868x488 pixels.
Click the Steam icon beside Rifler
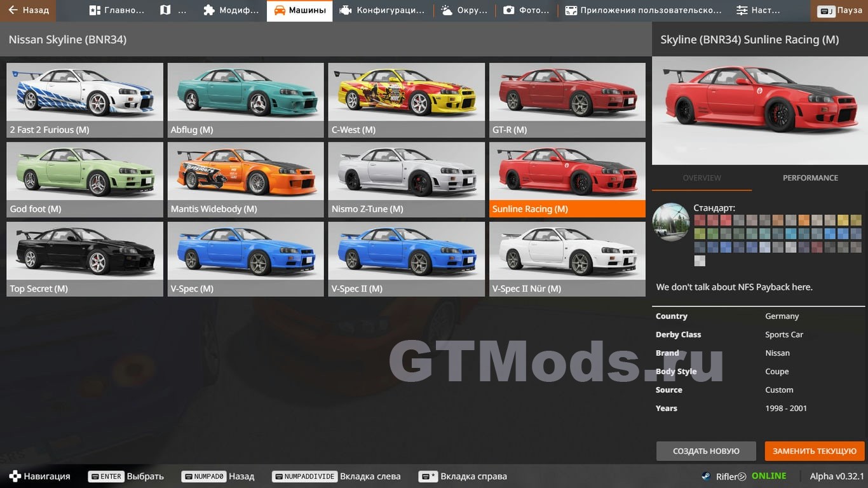pyautogui.click(x=706, y=477)
